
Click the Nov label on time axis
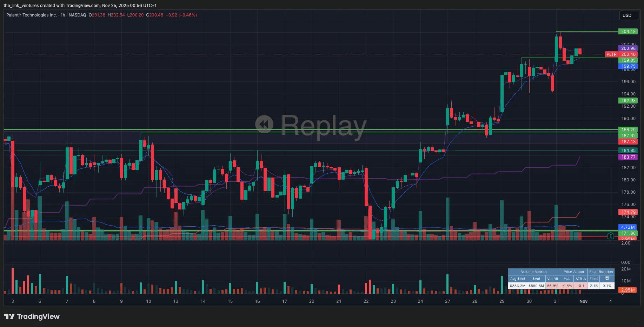[583, 301]
